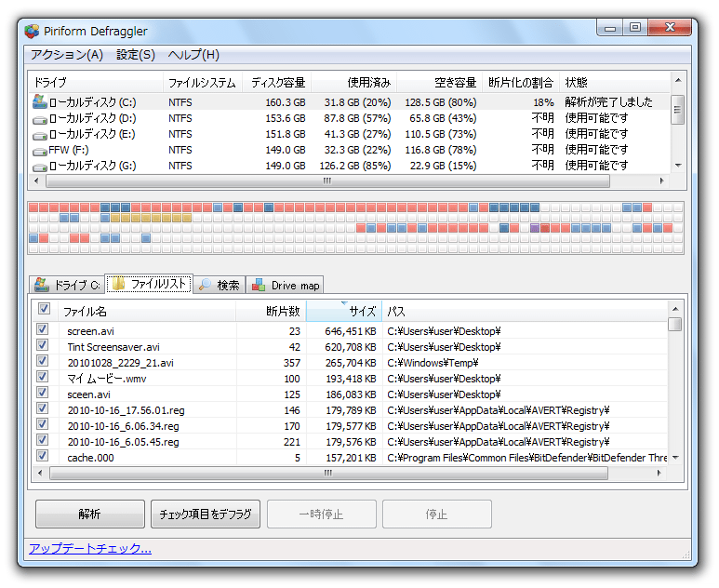Click the BitDefender path of cache.000
The image size is (719, 588).
point(527,458)
